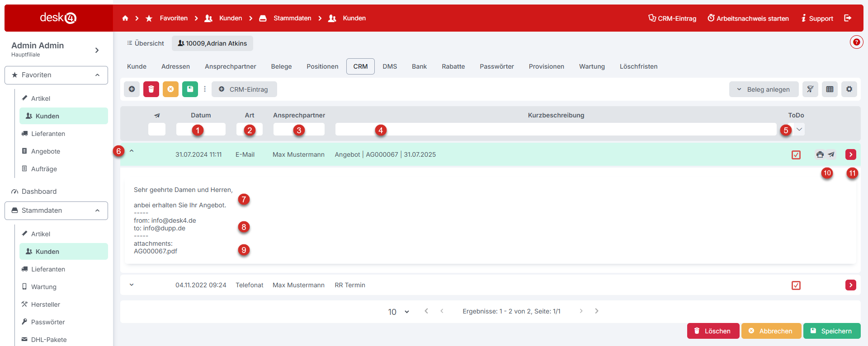This screenshot has height=346, width=868.
Task: Collapse the expanded E-Mail CRM row
Action: click(x=132, y=151)
